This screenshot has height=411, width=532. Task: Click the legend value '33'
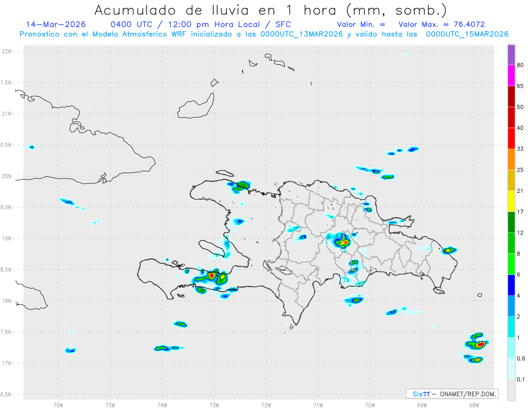coord(520,149)
